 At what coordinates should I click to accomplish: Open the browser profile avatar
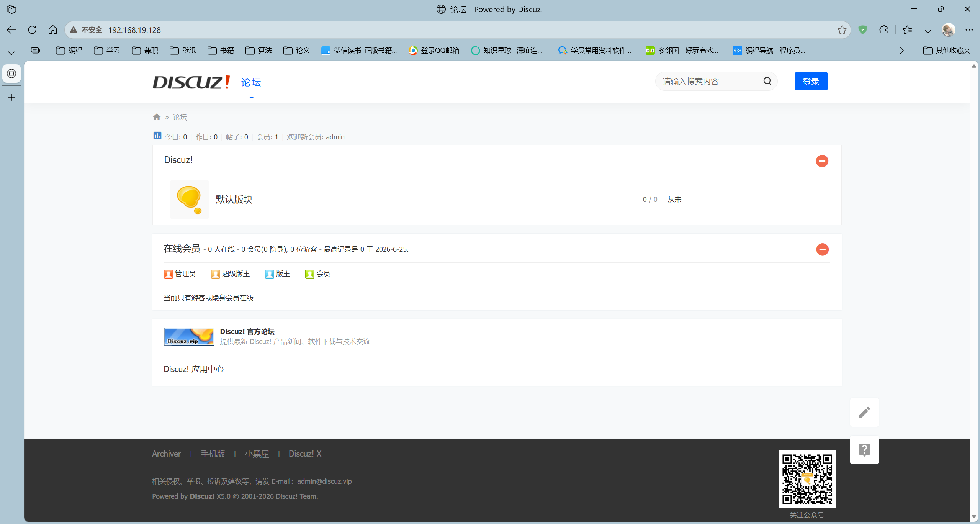click(949, 30)
